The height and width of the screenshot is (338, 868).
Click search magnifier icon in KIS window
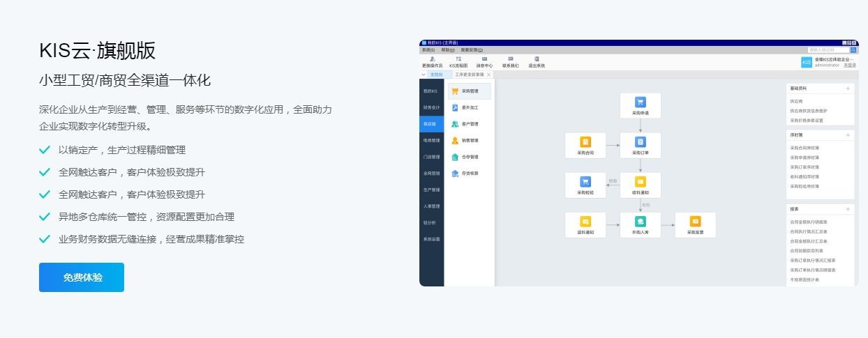click(x=853, y=50)
